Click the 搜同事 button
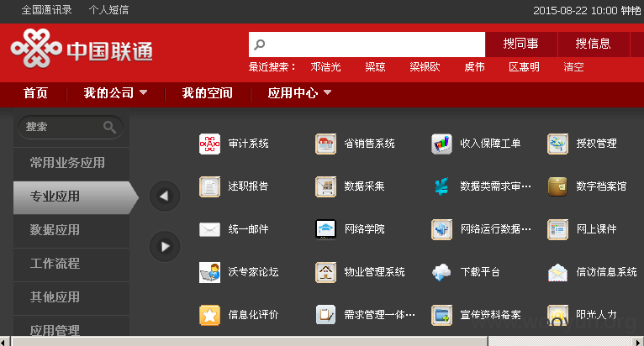Image resolution: width=644 pixels, height=346 pixels. click(521, 44)
